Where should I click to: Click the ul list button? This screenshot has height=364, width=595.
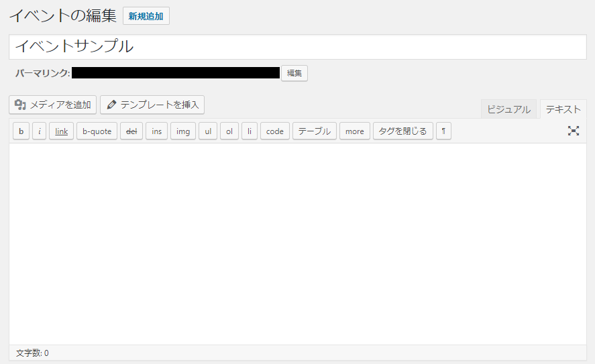pos(209,131)
